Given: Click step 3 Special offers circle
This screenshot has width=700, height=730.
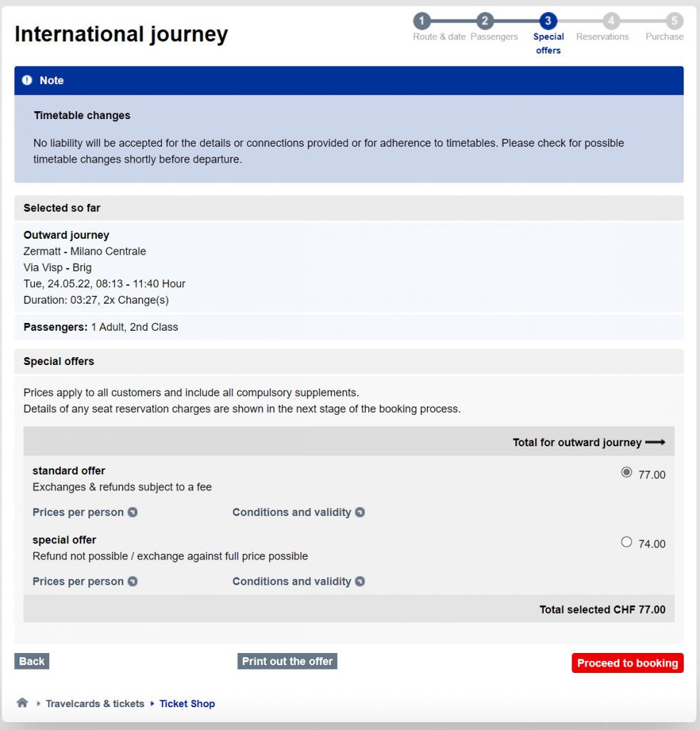Looking at the screenshot, I should (x=547, y=21).
